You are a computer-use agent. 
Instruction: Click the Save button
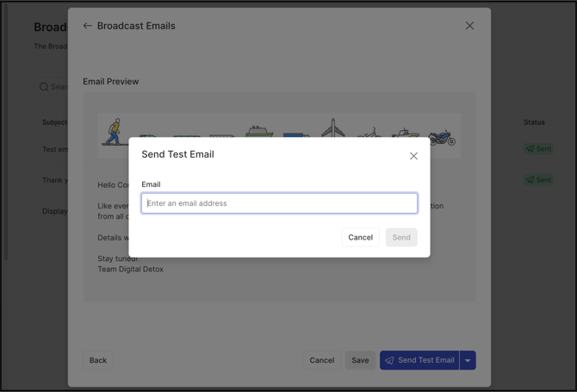(x=360, y=360)
